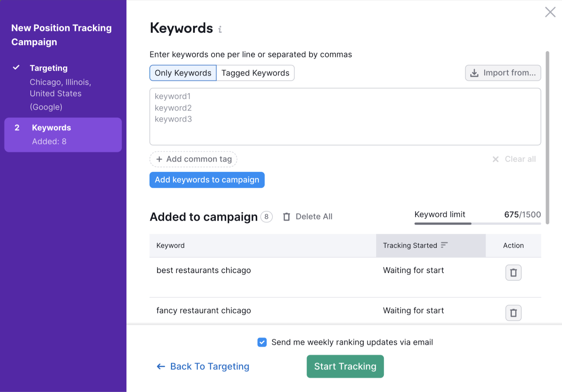
Task: Switch to Tagged Keywords tab
Action: (x=255, y=73)
